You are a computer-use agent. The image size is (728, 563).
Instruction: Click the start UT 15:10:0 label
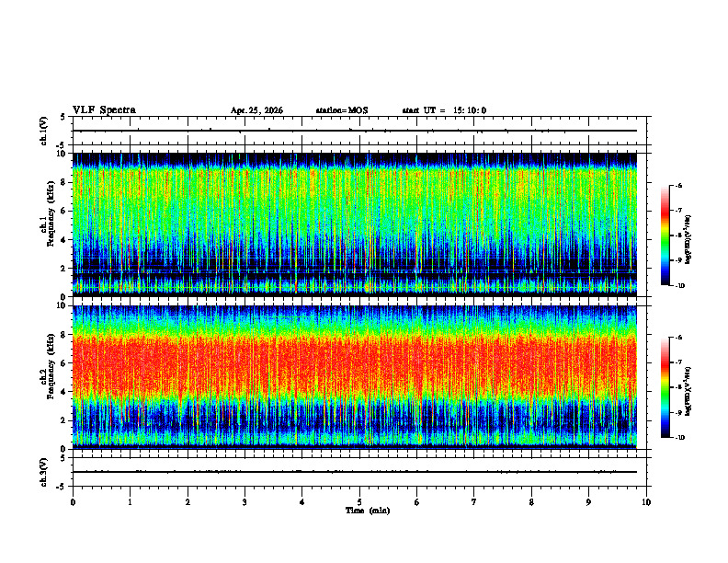tap(444, 110)
